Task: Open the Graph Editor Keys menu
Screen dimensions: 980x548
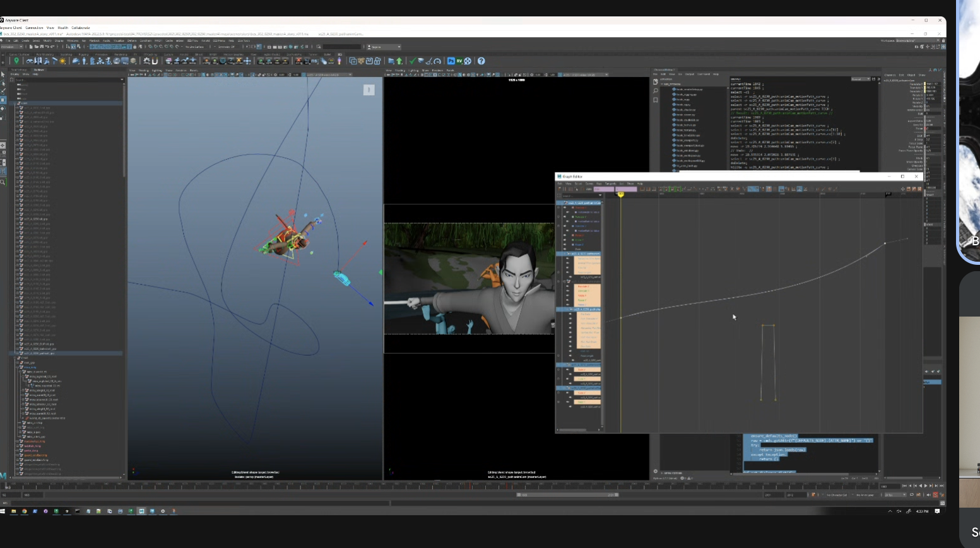Action: tap(600, 184)
